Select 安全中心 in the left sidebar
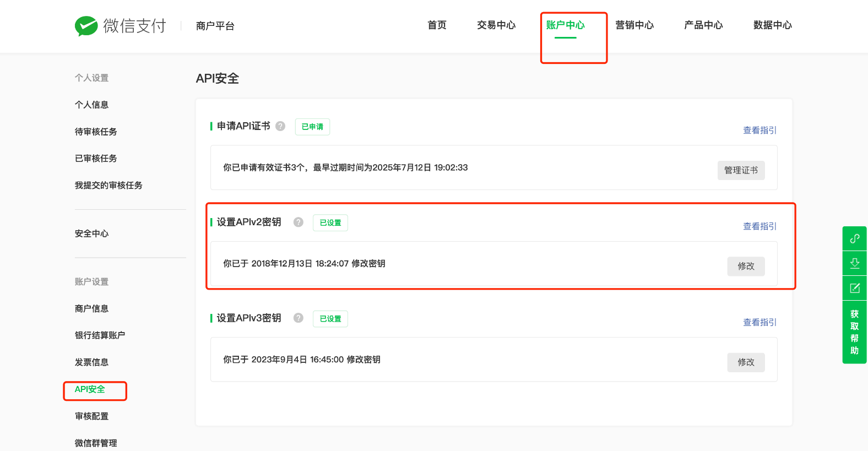The height and width of the screenshot is (451, 868). (x=91, y=233)
